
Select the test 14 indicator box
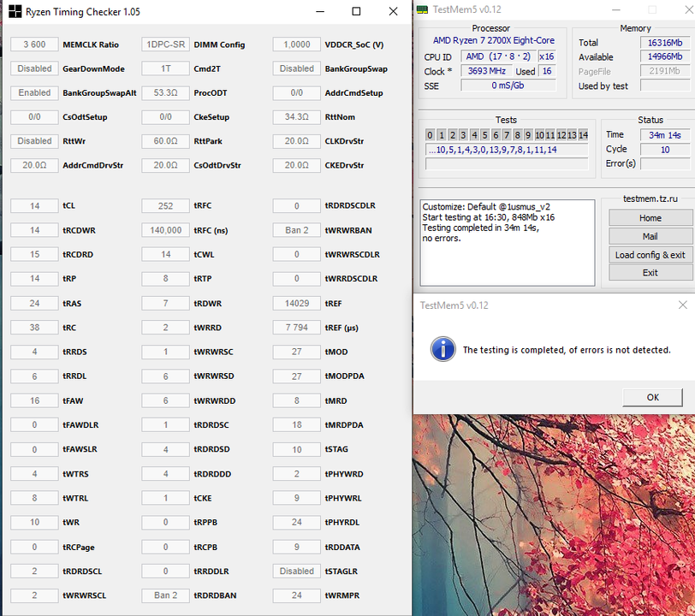click(584, 134)
